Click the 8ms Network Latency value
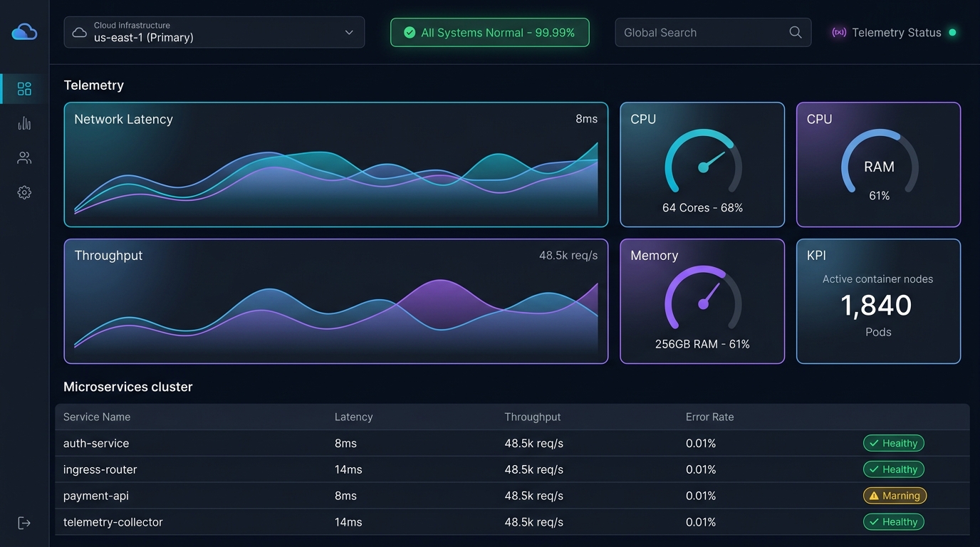The image size is (980, 547). (586, 119)
